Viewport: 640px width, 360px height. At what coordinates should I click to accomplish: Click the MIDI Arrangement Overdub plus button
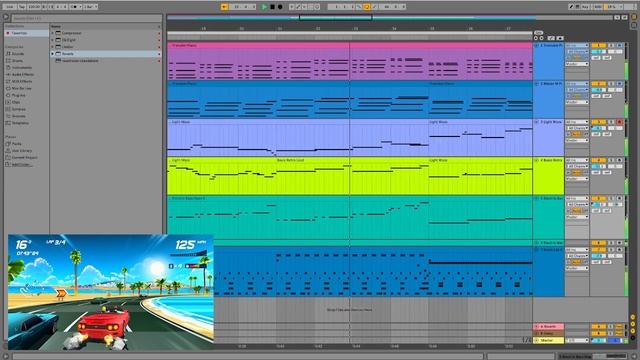tap(291, 7)
